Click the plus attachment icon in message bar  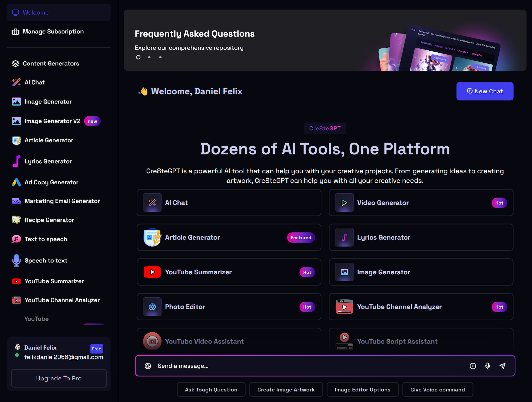tap(473, 366)
